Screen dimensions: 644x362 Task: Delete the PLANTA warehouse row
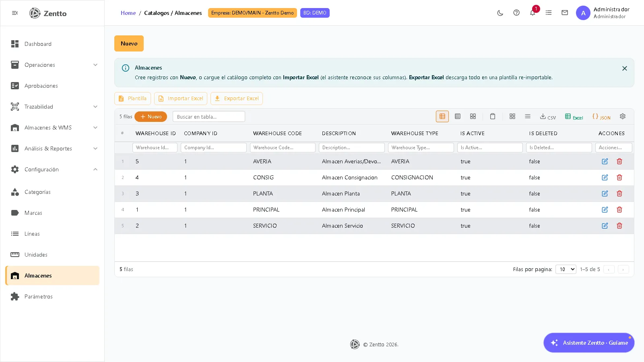[x=619, y=193]
